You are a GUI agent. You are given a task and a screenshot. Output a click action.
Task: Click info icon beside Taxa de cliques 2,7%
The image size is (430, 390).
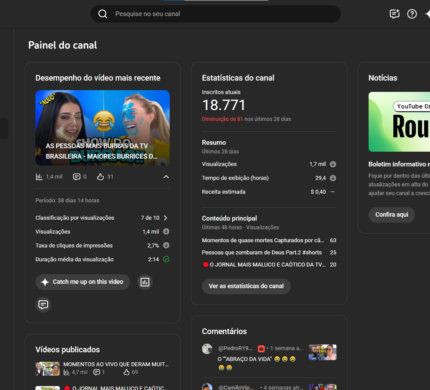pyautogui.click(x=166, y=245)
